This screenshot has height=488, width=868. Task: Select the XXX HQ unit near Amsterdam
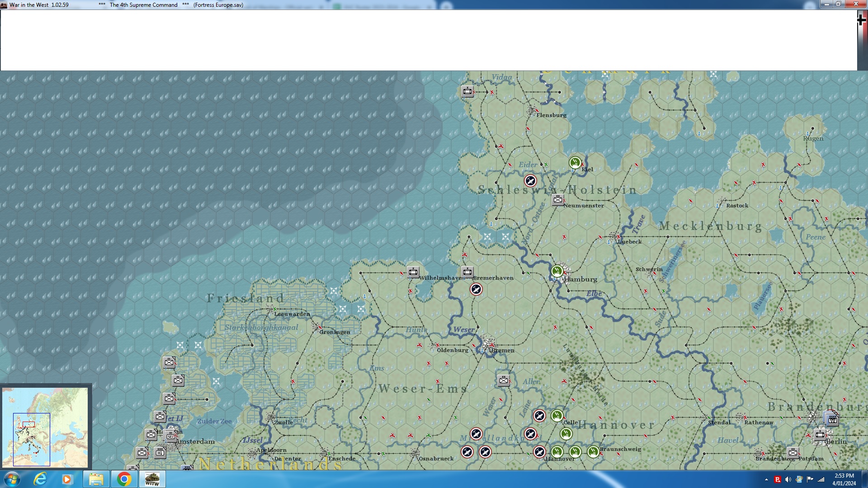[160, 452]
